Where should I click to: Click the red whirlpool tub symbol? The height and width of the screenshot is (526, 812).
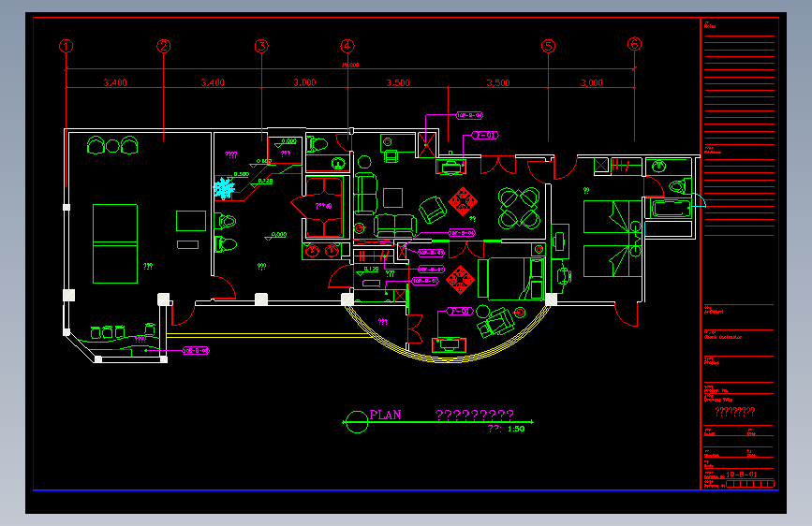324,207
